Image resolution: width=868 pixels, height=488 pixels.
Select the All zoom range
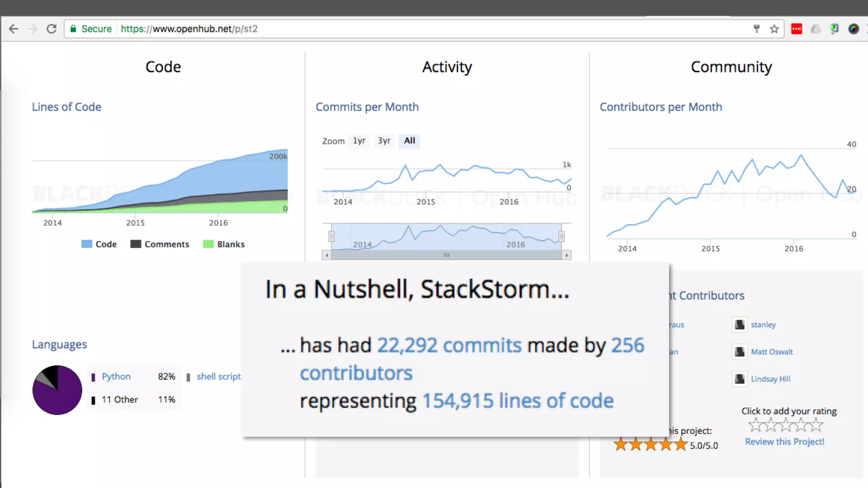point(409,141)
